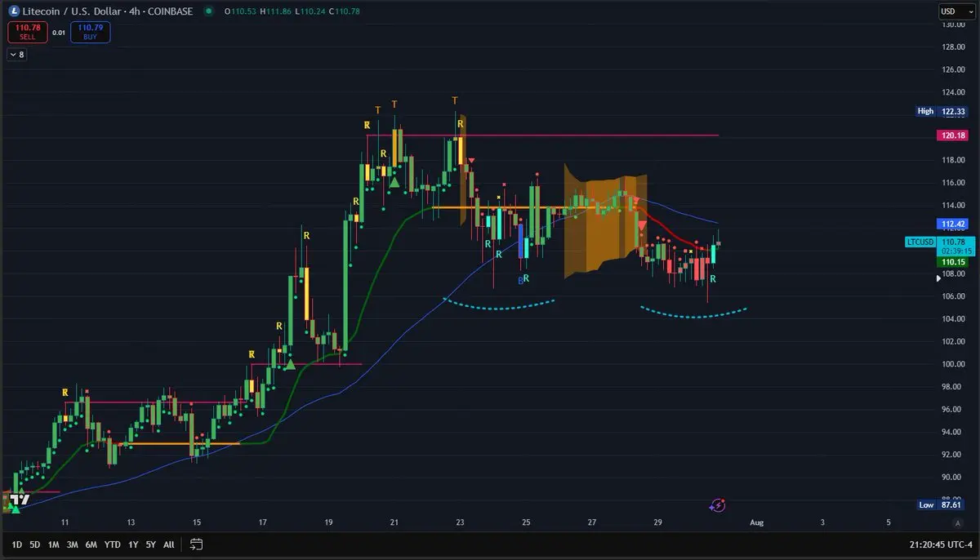This screenshot has height=560, width=980.
Task: Select the pink horizontal line at 120.18
Action: point(543,136)
